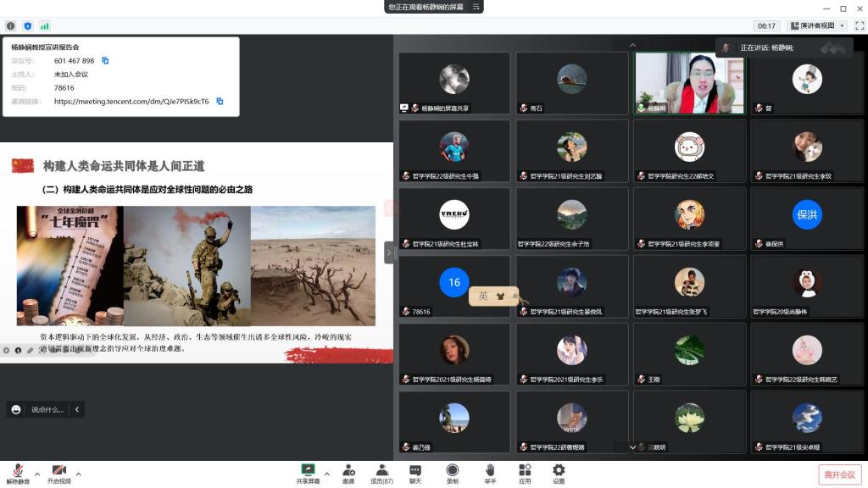Unmute the microphone (解除静音)

coord(17,473)
